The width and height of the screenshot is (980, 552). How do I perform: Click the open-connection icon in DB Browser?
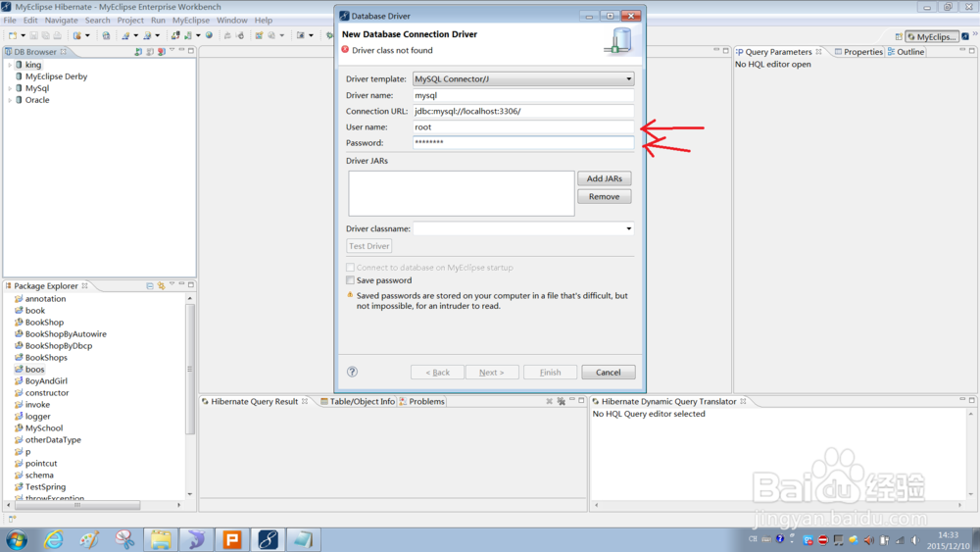(138, 52)
